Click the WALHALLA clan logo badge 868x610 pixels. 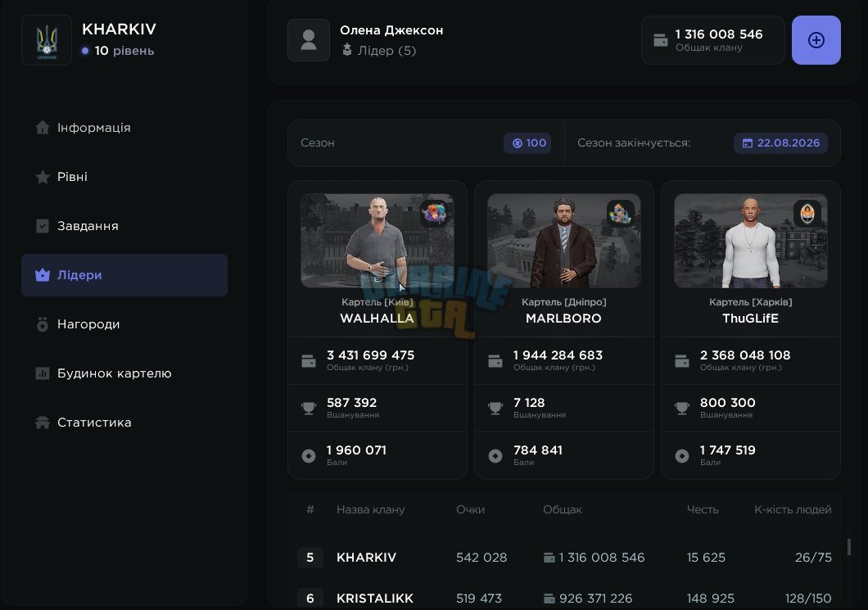coord(434,213)
